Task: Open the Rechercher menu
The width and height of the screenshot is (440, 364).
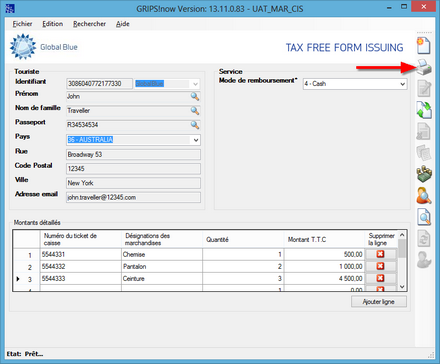Action: click(x=89, y=24)
